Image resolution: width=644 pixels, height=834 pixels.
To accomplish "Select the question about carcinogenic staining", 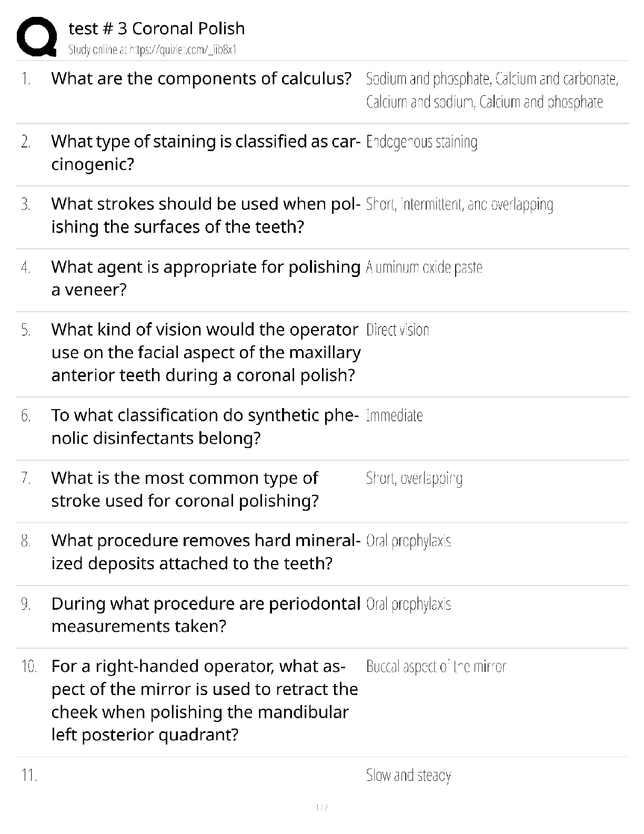I will 205,153.
